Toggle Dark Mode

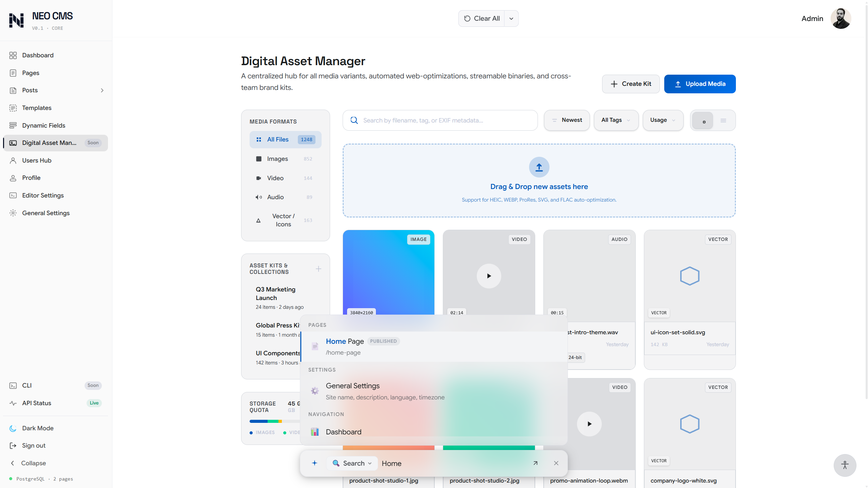(x=38, y=428)
